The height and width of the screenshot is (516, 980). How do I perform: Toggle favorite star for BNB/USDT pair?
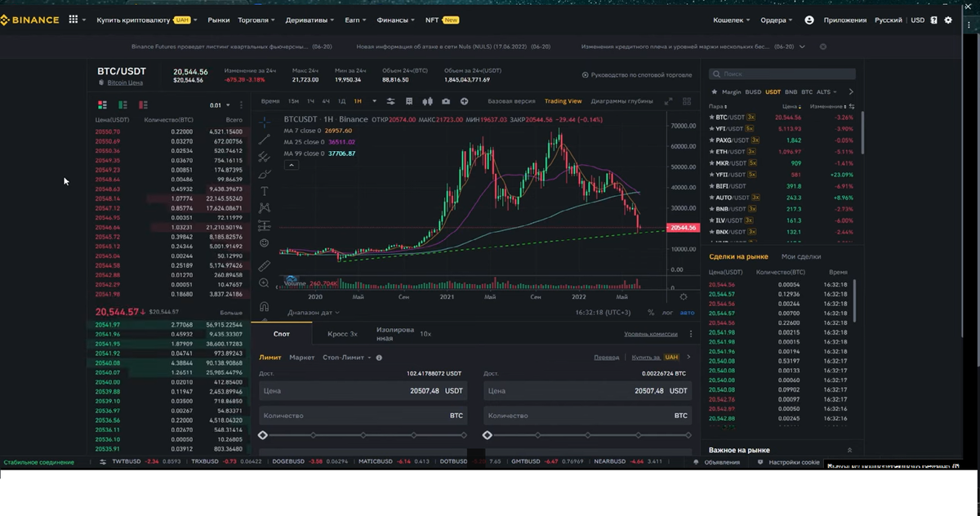pyautogui.click(x=714, y=209)
